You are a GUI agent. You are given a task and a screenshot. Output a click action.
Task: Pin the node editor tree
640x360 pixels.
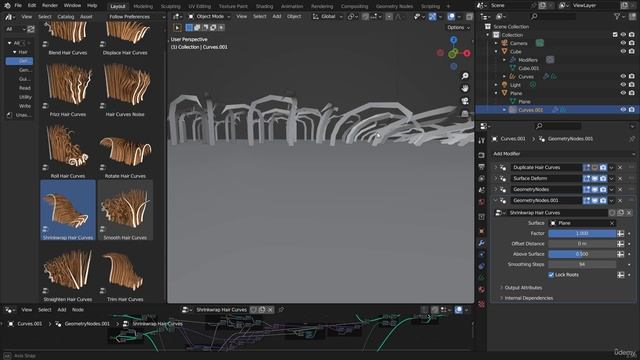(281, 310)
